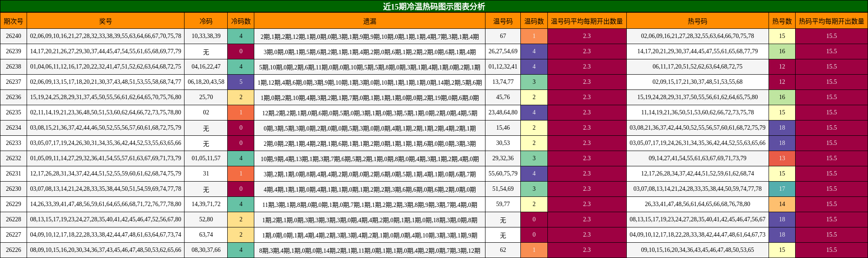The height and width of the screenshot is (258, 868).
Task: Select hot codes cell starting 26,33,41,47
Action: (x=697, y=204)
